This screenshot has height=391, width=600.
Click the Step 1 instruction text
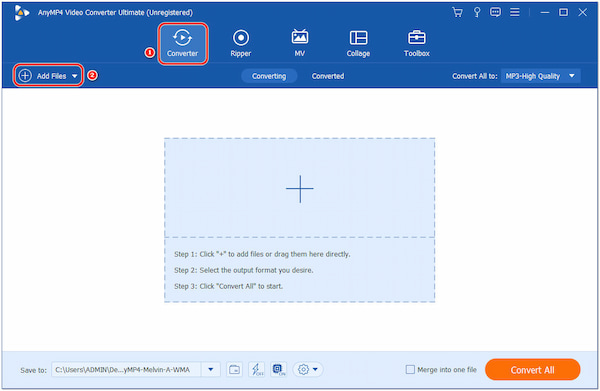262,254
